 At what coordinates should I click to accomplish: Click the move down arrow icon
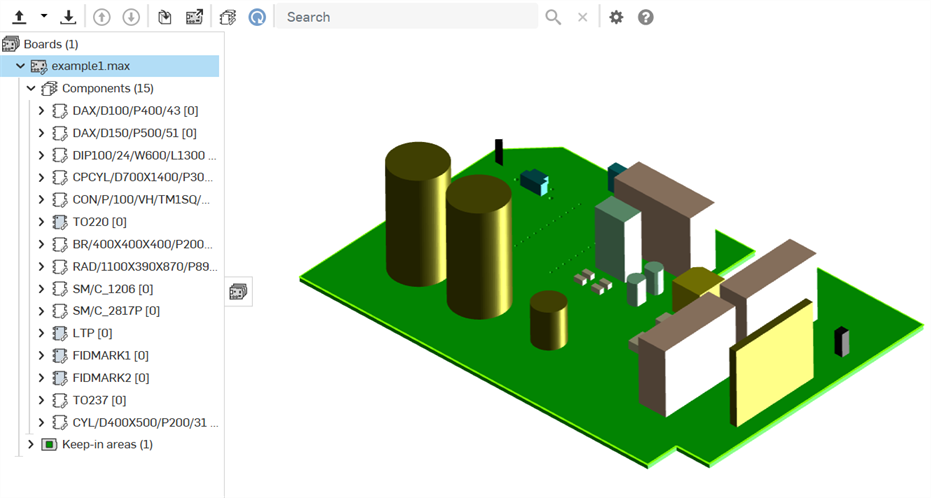click(x=130, y=17)
